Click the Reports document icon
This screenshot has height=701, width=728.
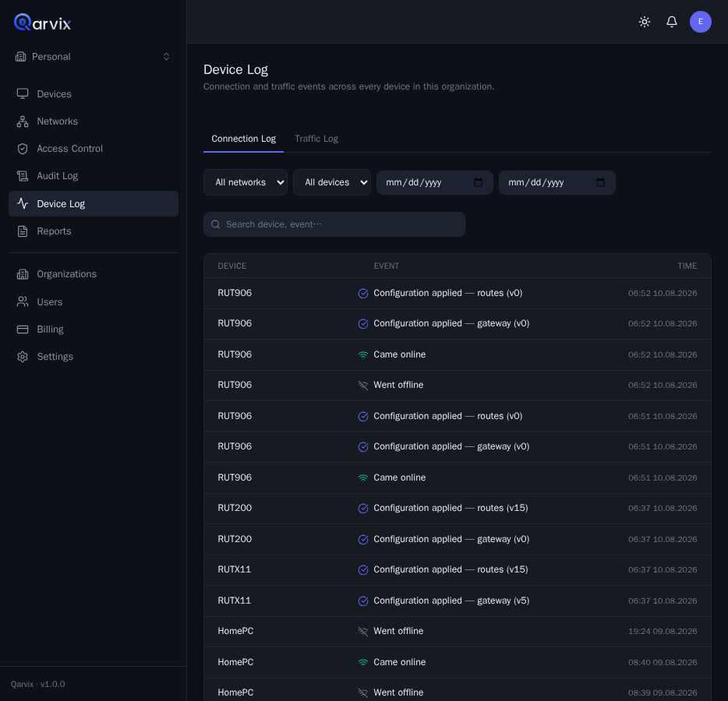(23, 231)
